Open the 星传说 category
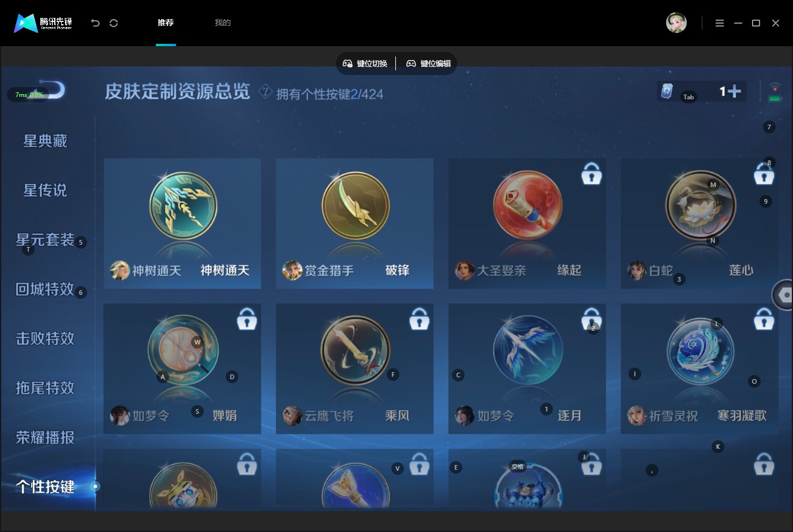 click(x=45, y=190)
